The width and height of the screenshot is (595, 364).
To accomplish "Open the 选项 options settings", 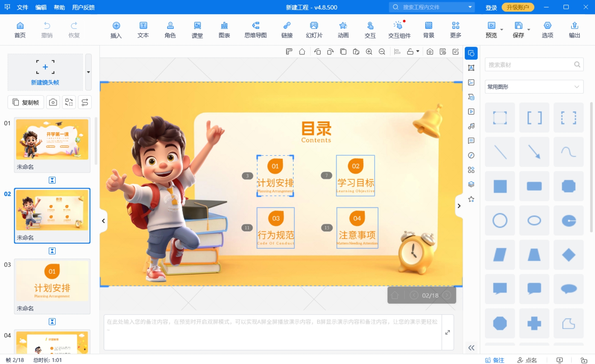I will click(548, 30).
